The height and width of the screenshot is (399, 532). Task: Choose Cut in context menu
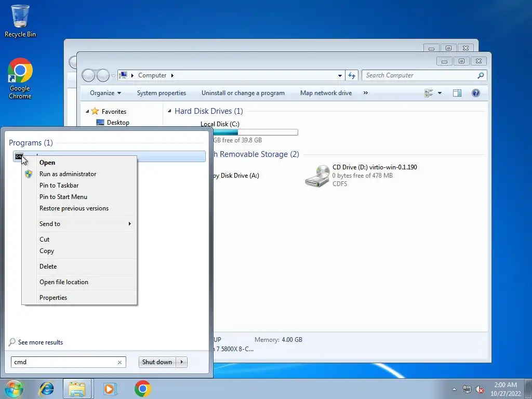pyautogui.click(x=79, y=240)
